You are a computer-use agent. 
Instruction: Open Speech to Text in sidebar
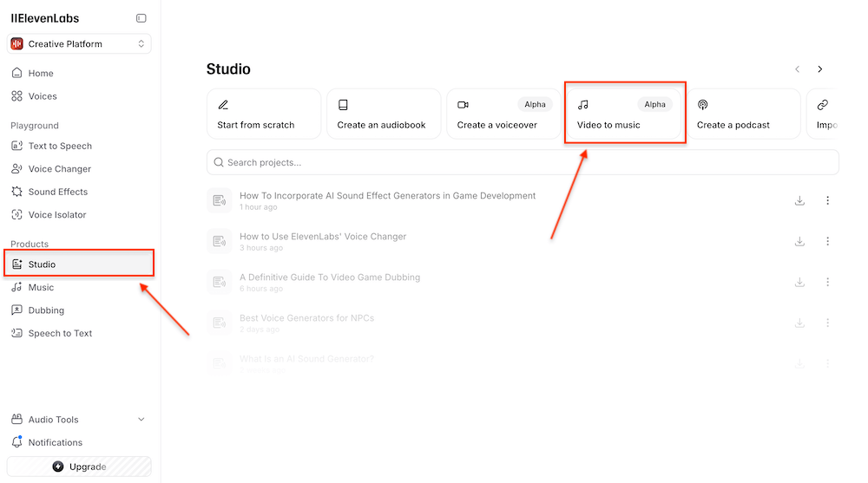click(x=60, y=334)
